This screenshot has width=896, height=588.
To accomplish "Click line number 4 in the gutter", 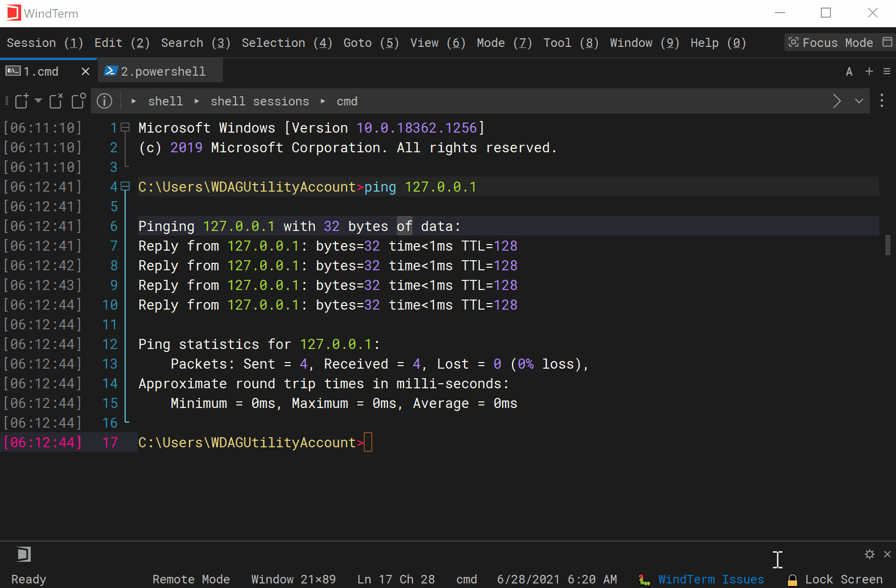I will (114, 187).
